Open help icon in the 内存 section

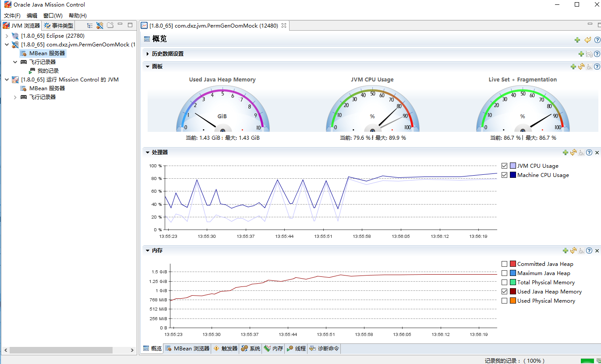pos(589,251)
